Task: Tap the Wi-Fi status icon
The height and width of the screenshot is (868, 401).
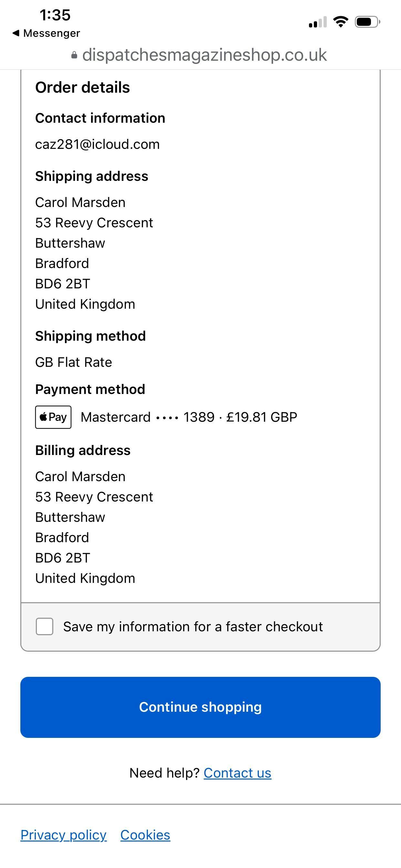Action: 341,22
